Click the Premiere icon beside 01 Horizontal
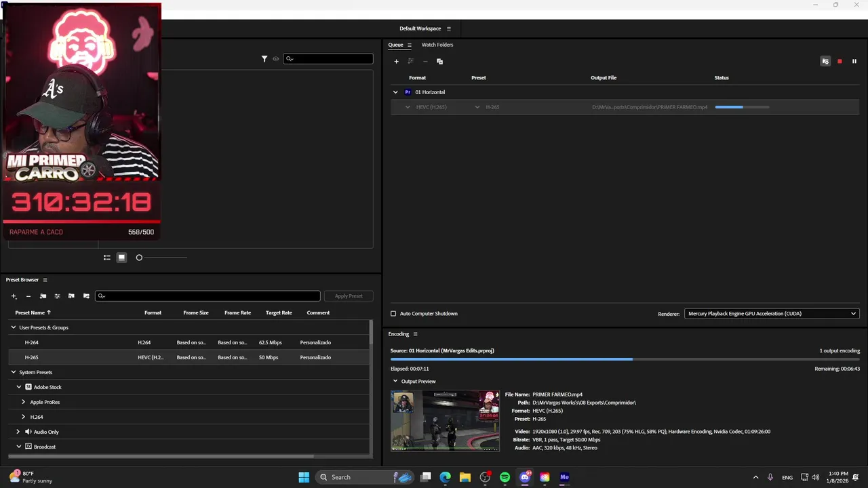The height and width of the screenshot is (488, 868). [x=408, y=92]
